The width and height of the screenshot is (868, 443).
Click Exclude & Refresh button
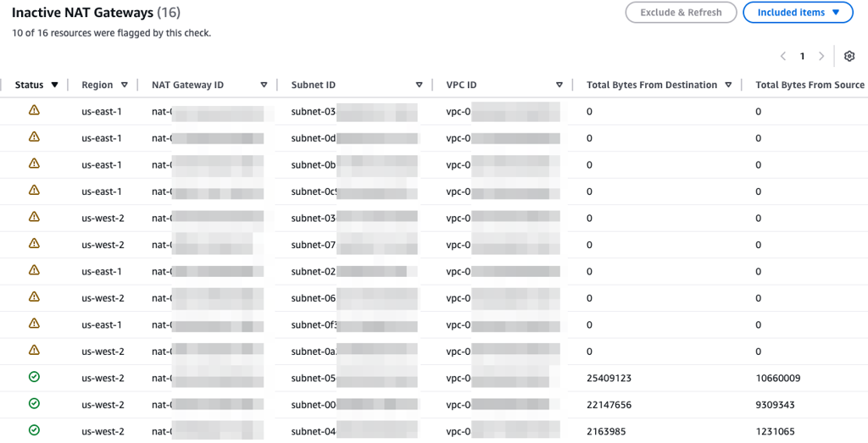(681, 12)
